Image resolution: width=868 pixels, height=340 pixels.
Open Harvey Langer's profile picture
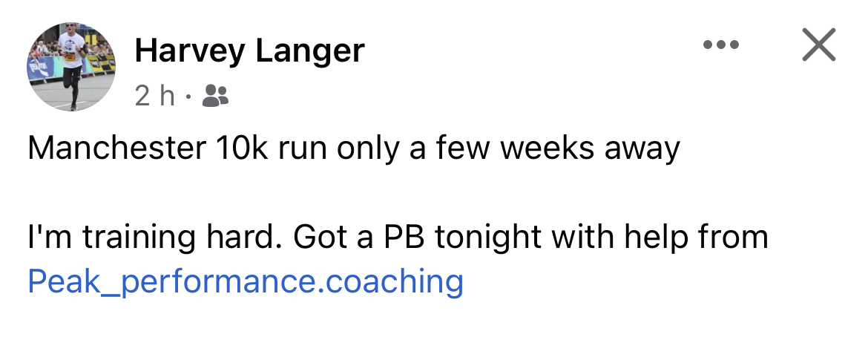[71, 66]
